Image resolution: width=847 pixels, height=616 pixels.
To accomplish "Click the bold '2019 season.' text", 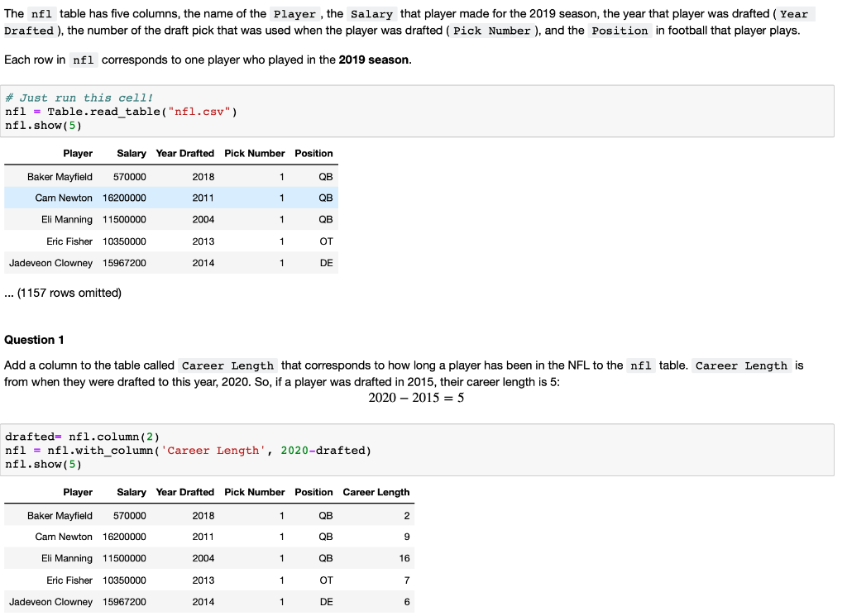I will coord(375,60).
